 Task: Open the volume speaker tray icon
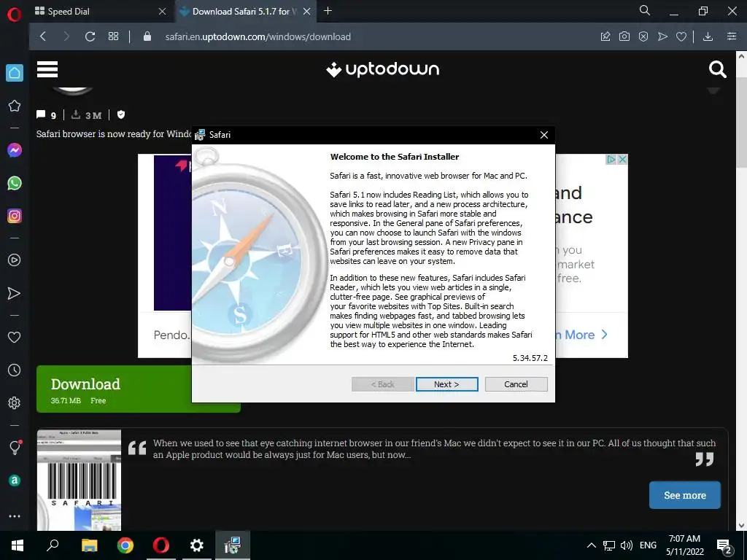pos(627,545)
